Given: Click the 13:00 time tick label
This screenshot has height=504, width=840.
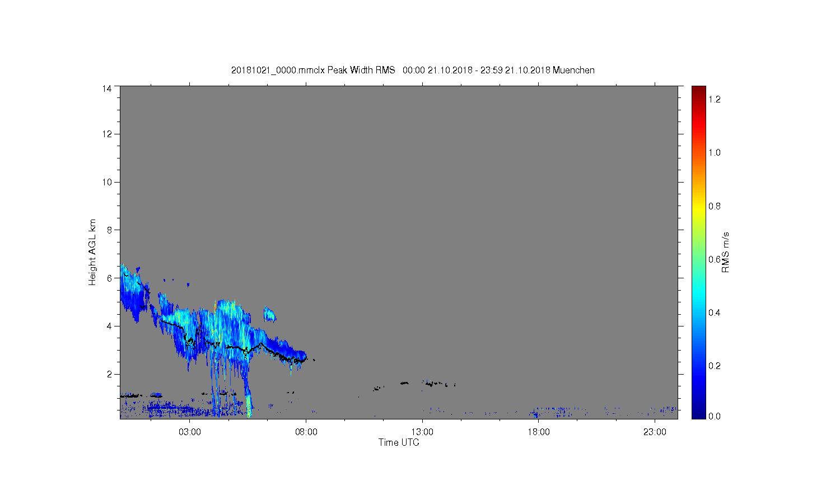Looking at the screenshot, I should [422, 432].
